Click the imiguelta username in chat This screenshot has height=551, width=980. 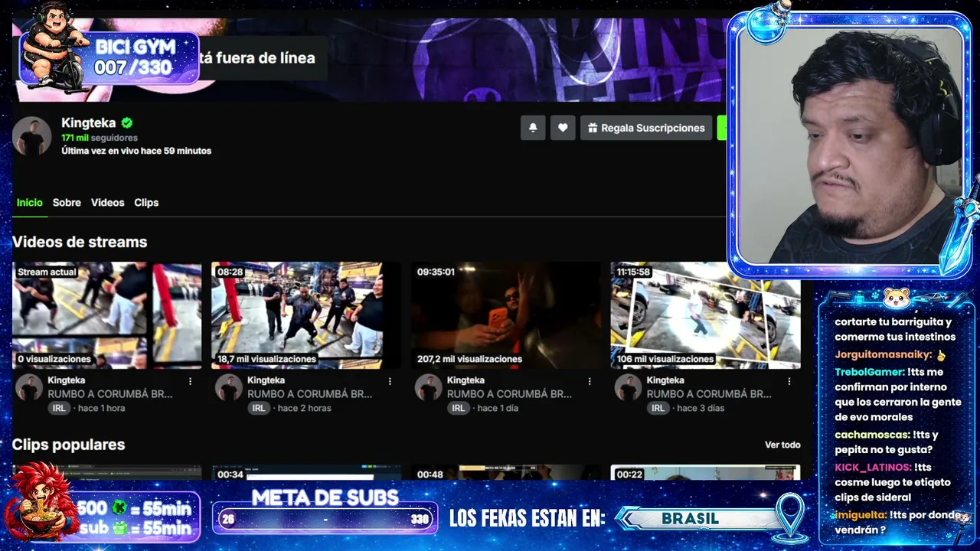coord(861,515)
